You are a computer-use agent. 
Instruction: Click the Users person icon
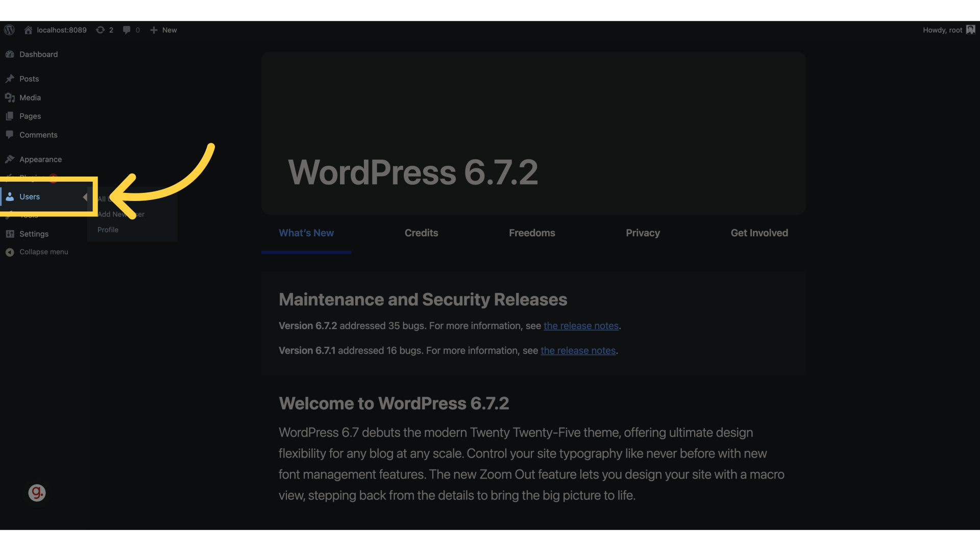[10, 196]
